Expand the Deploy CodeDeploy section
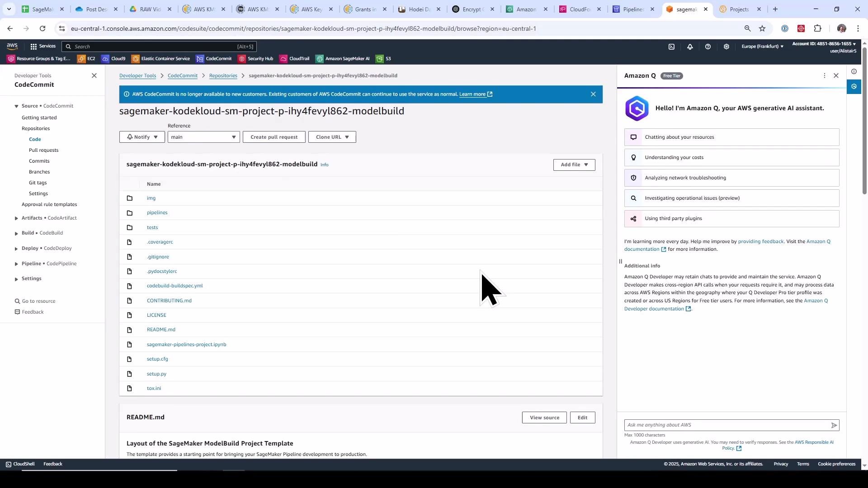This screenshot has width=868, height=488. pyautogui.click(x=16, y=249)
